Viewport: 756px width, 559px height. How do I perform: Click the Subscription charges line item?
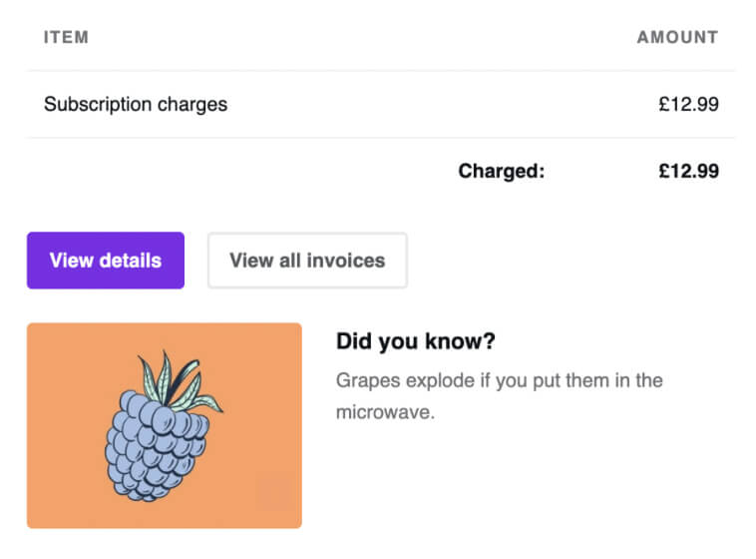click(136, 104)
